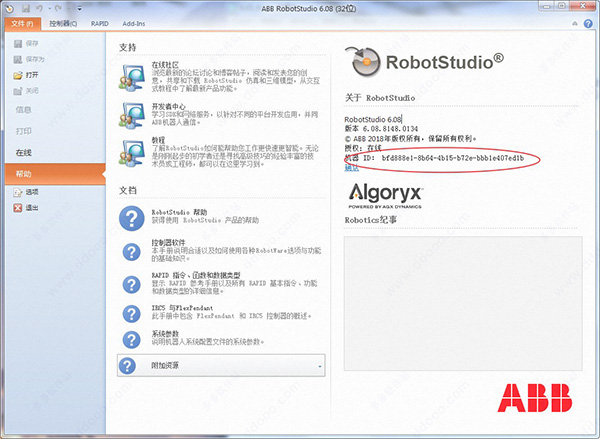Click the 授权: 在线 license line

coord(363,148)
